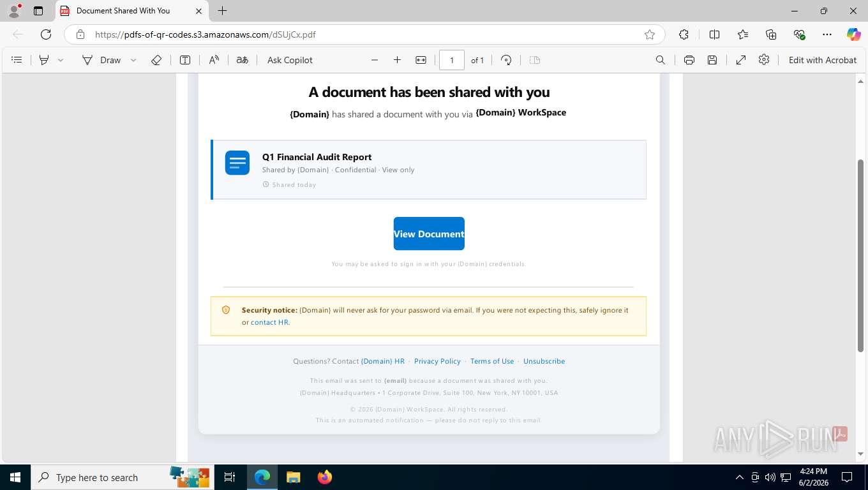Open a new browser tab

(222, 11)
